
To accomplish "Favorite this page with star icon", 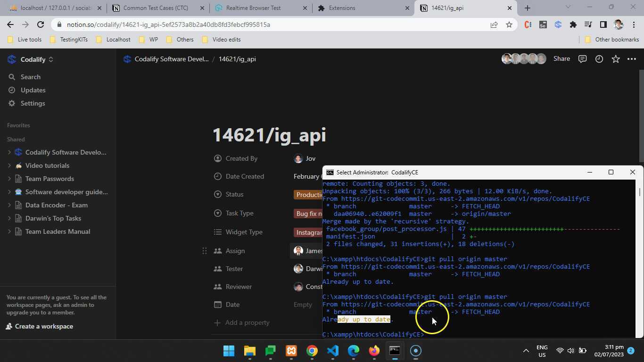I will [615, 59].
